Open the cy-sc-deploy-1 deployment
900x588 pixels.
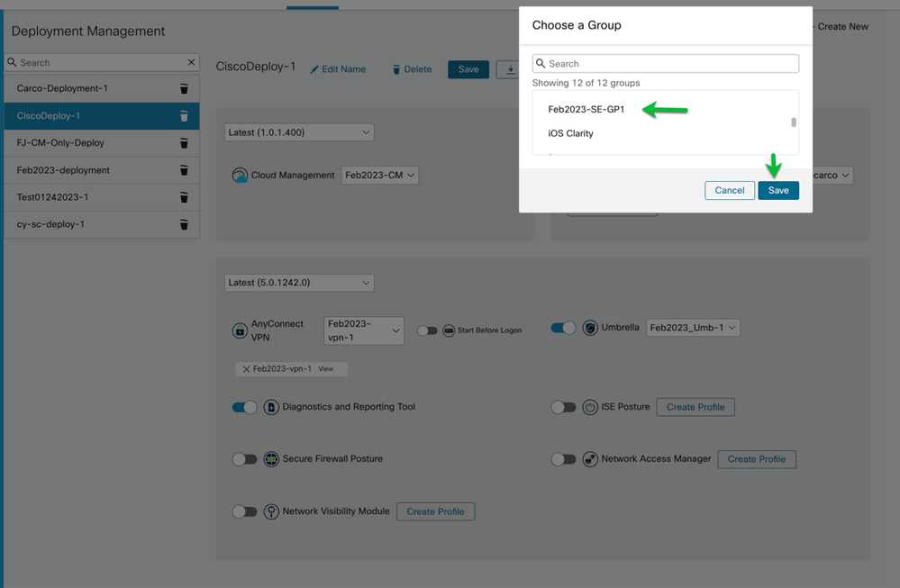coord(102,224)
